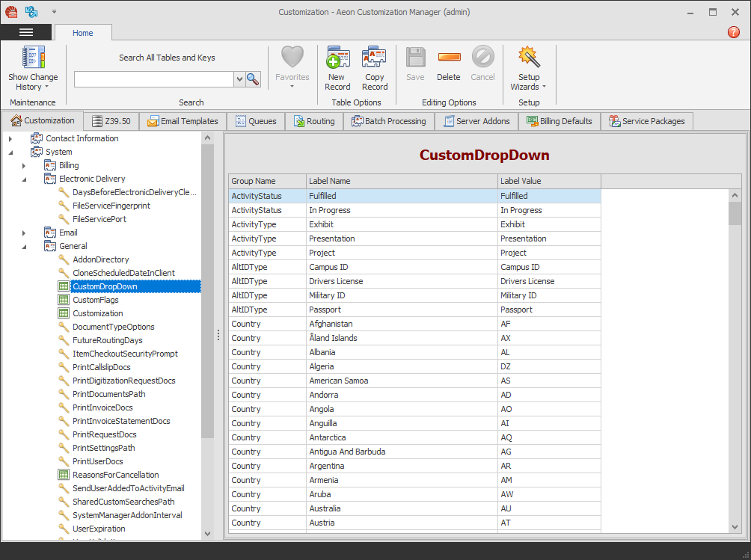This screenshot has height=560, width=751.
Task: Open the search history dropdown arrow
Action: 239,79
